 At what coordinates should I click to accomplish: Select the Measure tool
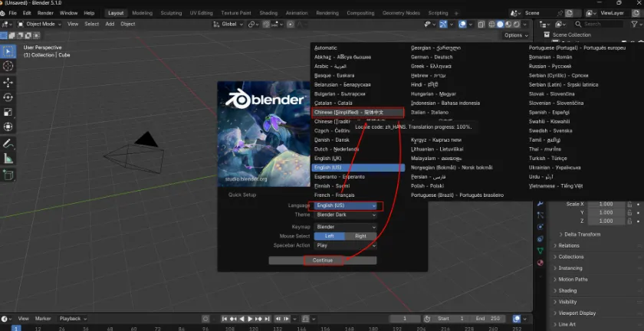8,159
